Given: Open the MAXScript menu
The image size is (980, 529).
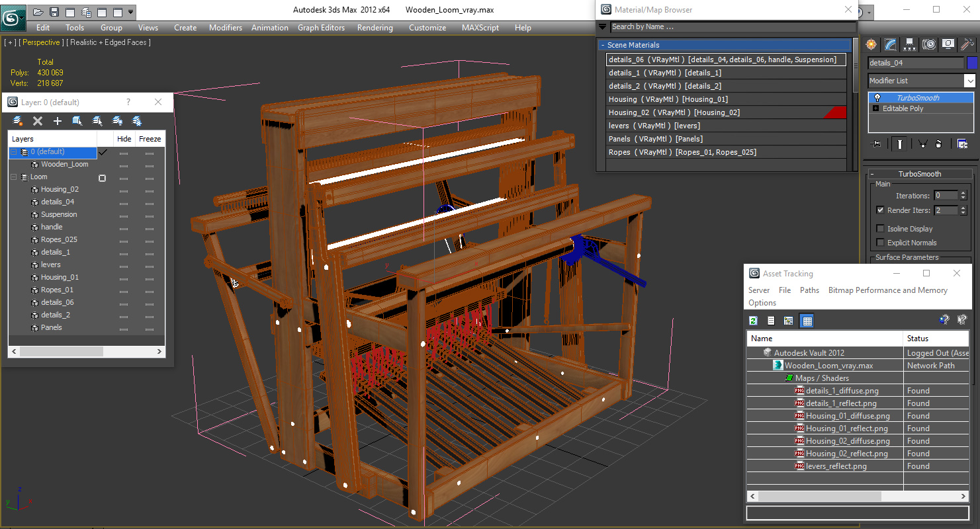Looking at the screenshot, I should click(480, 28).
